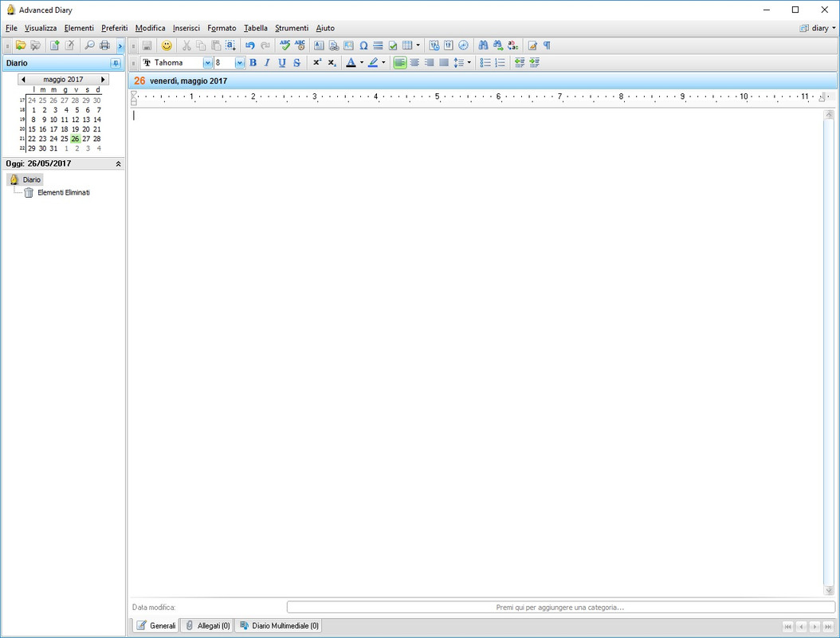Open the Inserisci menu
Viewport: 840px width, 638px height.
pyautogui.click(x=186, y=28)
